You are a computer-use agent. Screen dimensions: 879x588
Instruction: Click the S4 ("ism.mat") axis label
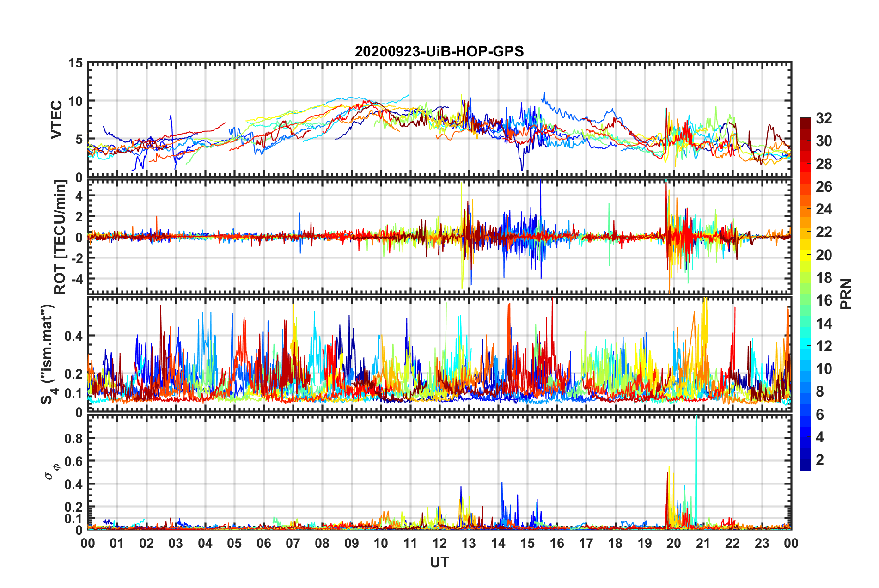coord(49,355)
